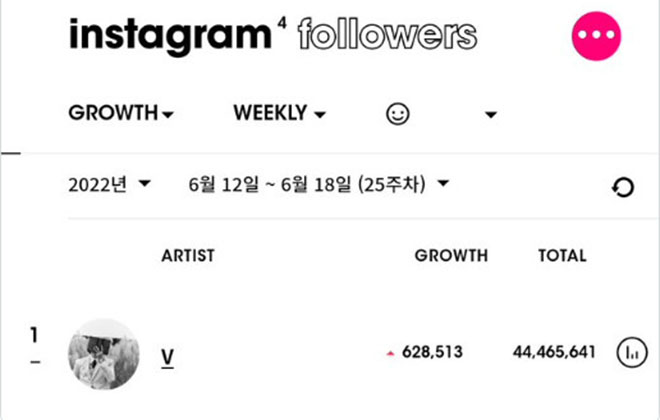
Task: Click the TOTAL column header
Action: (x=562, y=255)
